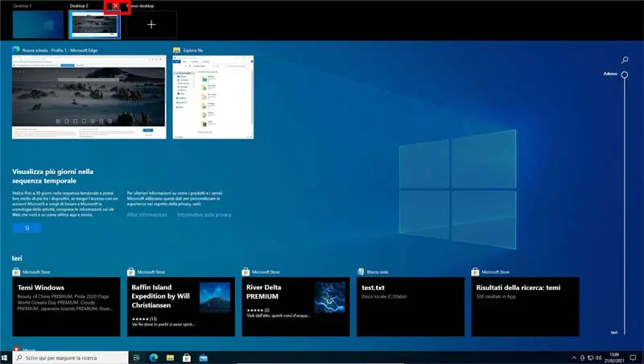
Task: Open Microsoft Store from taskbar
Action: [187, 358]
